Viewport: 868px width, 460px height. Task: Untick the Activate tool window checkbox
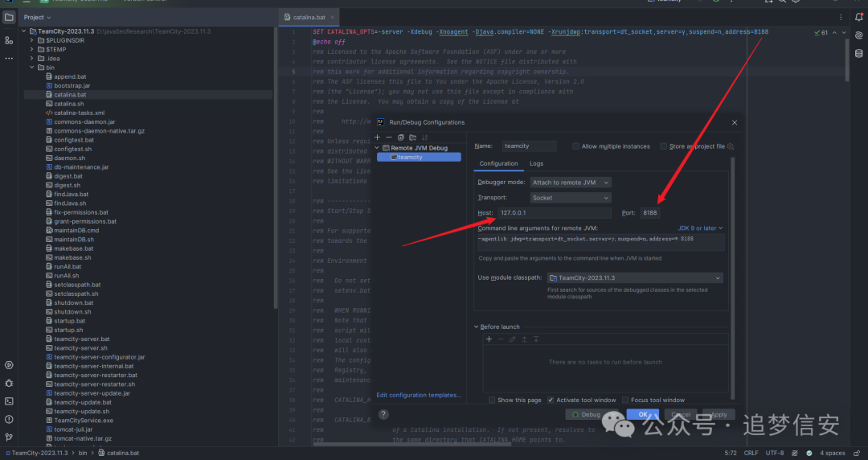(551, 400)
